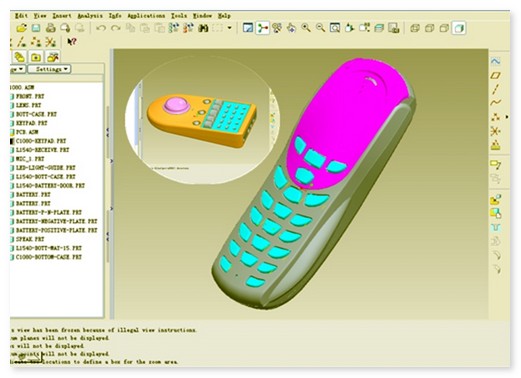The width and height of the screenshot is (521, 378).
Task: Select C1000-KEYPAD.PRT in the model tree
Action: (41, 141)
